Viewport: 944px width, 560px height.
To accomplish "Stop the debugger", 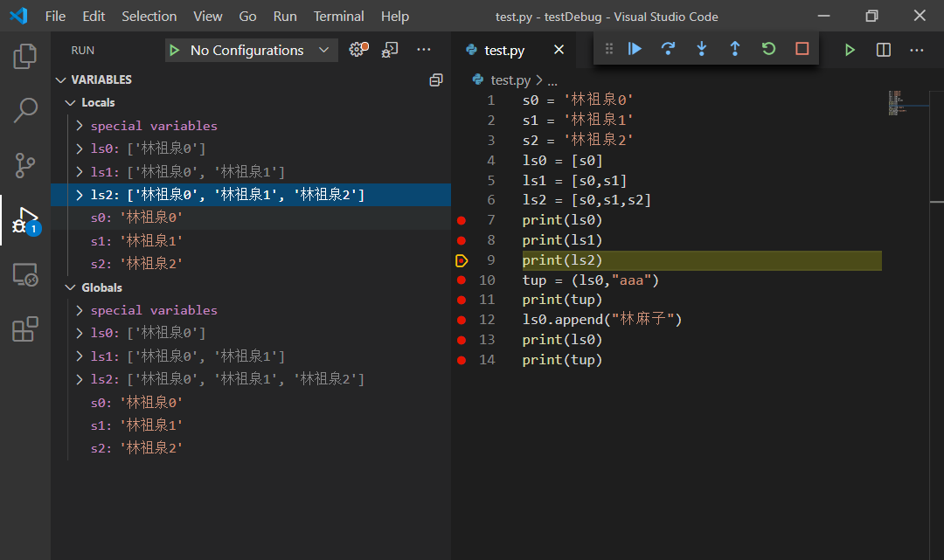I will [x=802, y=49].
